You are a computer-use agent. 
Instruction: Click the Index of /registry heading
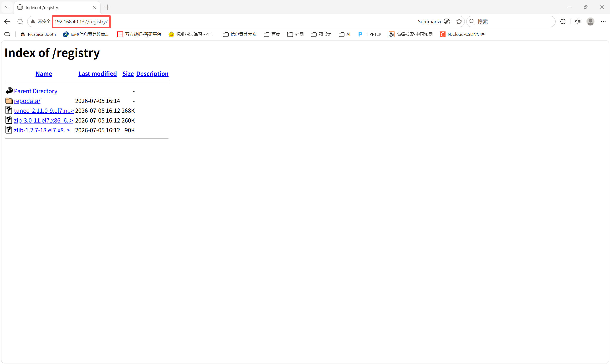pos(52,53)
